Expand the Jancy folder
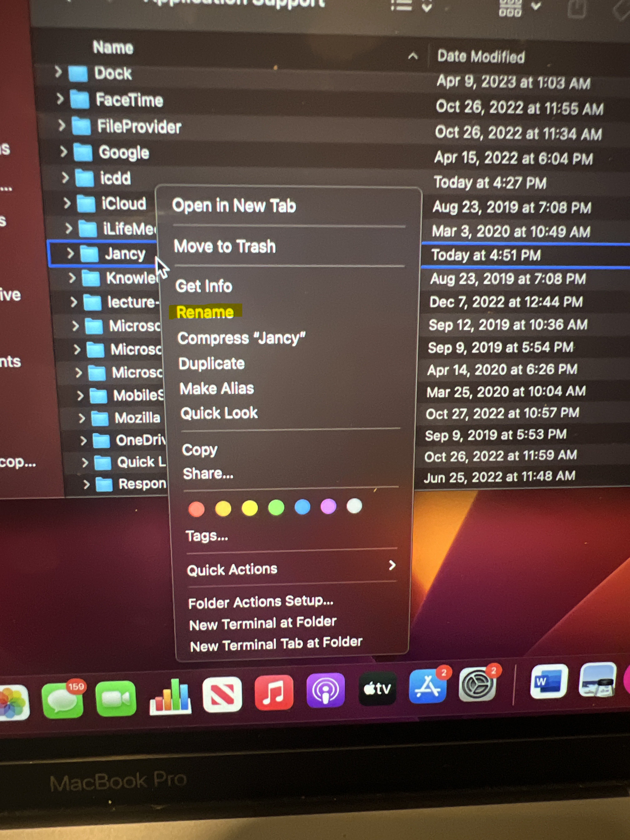The width and height of the screenshot is (630, 840). [70, 253]
